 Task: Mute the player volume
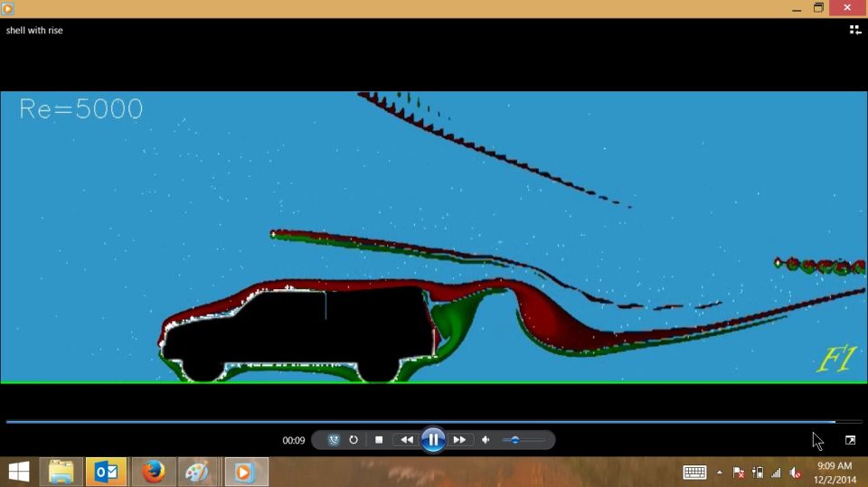coord(486,440)
